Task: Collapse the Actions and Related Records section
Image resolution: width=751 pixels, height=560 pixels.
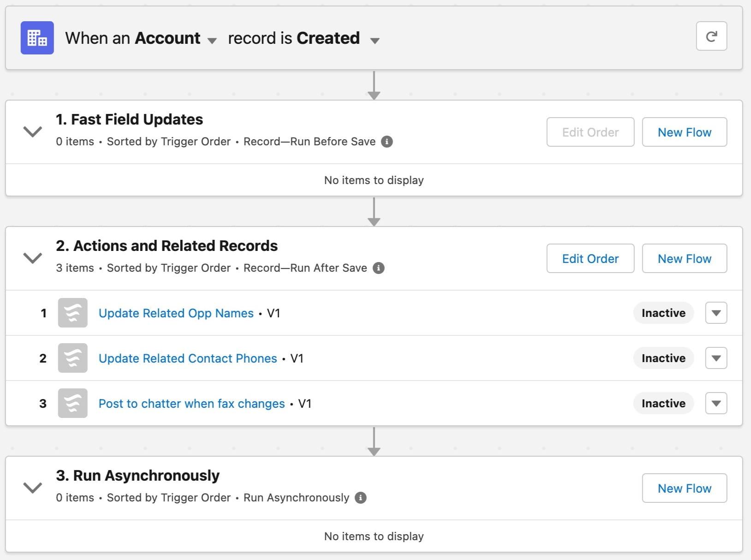Action: pos(33,258)
